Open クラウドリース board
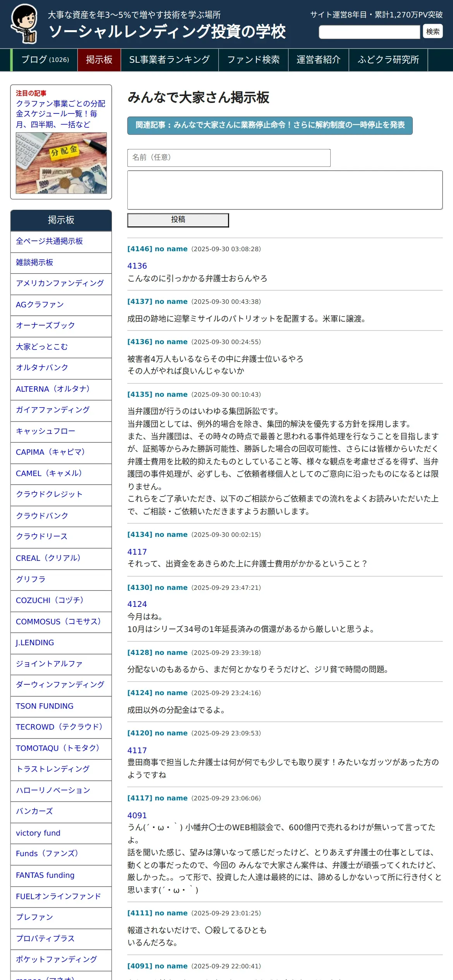The image size is (453, 980). coord(61,537)
